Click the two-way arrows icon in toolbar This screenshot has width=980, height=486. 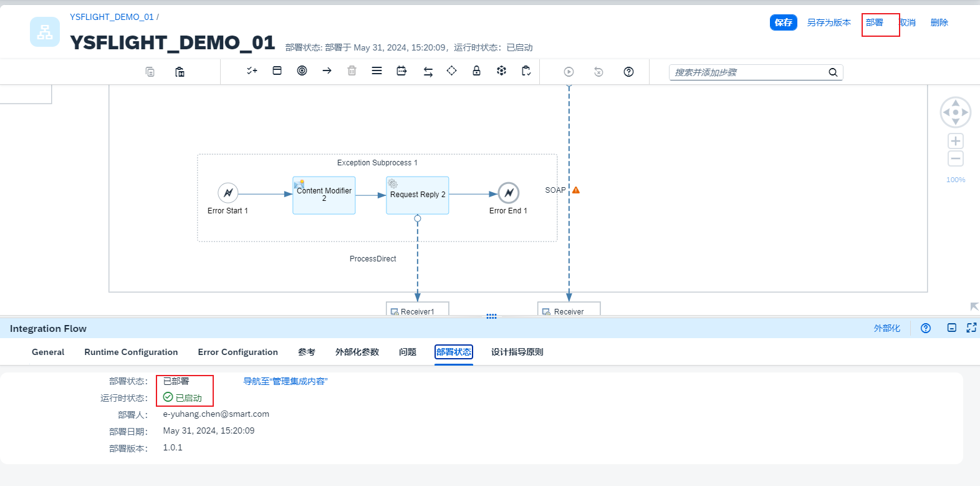428,72
